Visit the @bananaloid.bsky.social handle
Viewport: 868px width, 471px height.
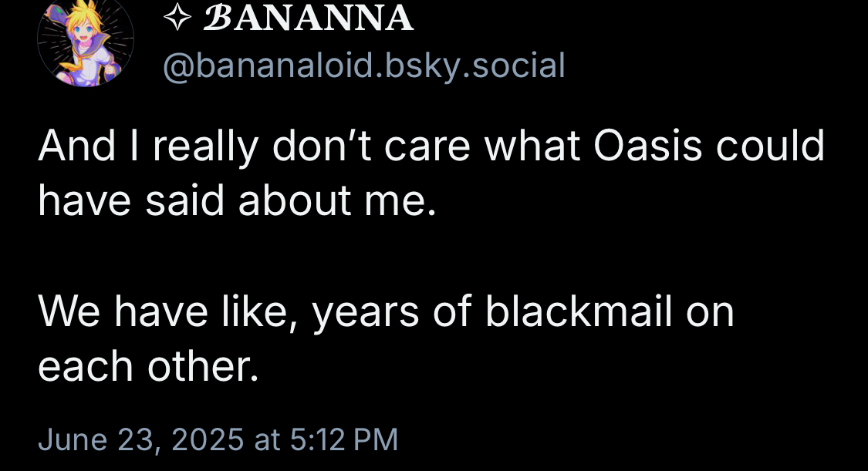363,66
